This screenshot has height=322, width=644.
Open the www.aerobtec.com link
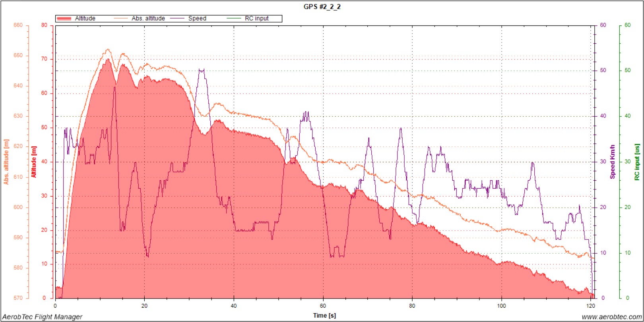tap(611, 317)
